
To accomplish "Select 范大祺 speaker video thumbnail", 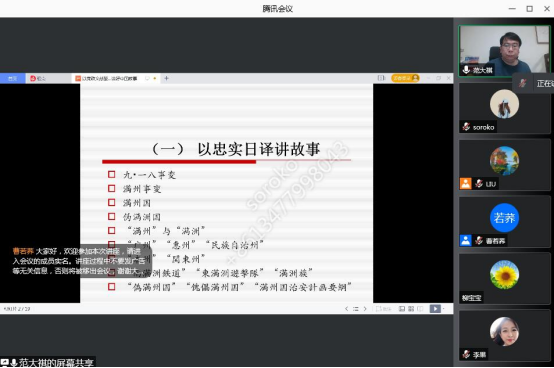I will pyautogui.click(x=504, y=51).
